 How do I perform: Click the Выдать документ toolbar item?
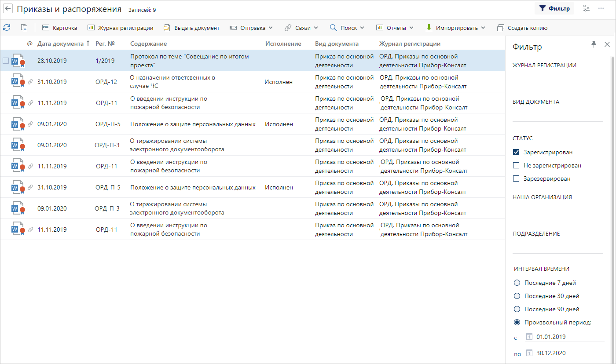coord(191,28)
